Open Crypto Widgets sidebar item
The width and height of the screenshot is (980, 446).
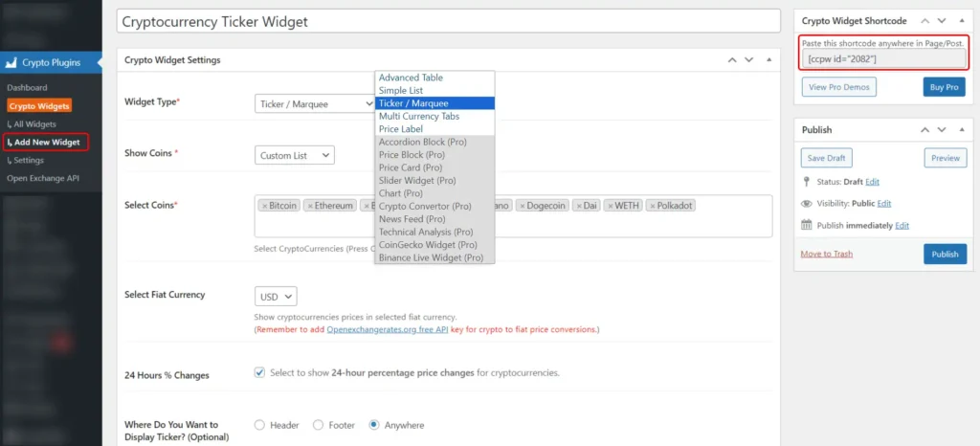pyautogui.click(x=39, y=106)
